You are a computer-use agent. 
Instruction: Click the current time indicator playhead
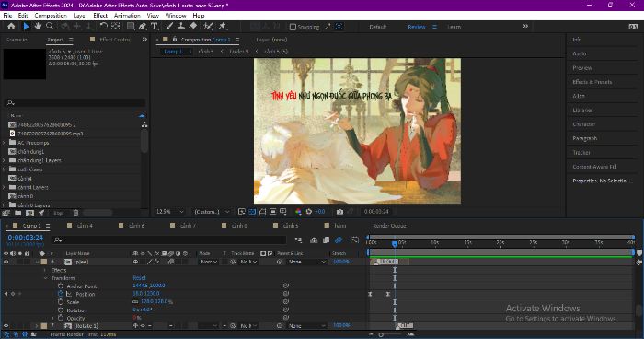tap(395, 243)
